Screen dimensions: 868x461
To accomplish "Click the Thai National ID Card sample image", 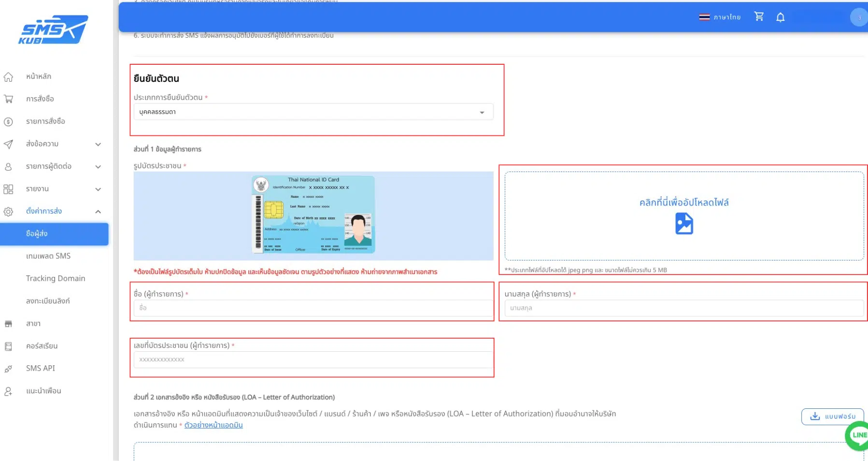I will point(313,216).
